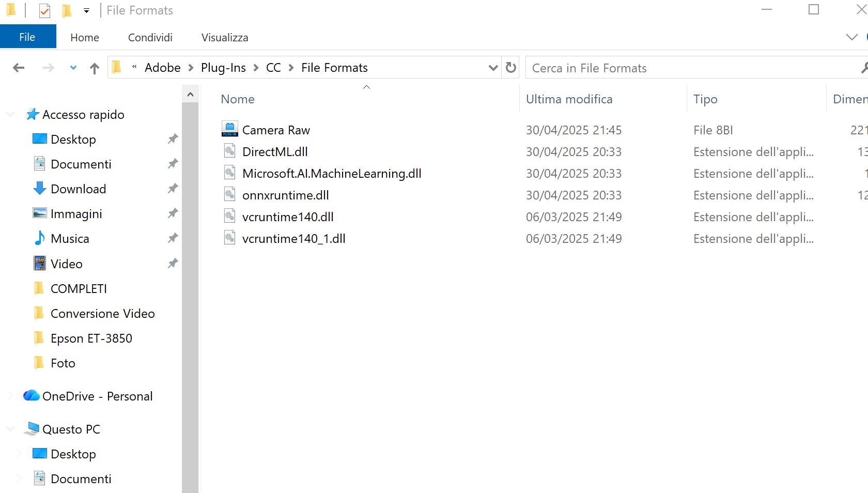Sort by the Ultima modifica column header

[569, 99]
